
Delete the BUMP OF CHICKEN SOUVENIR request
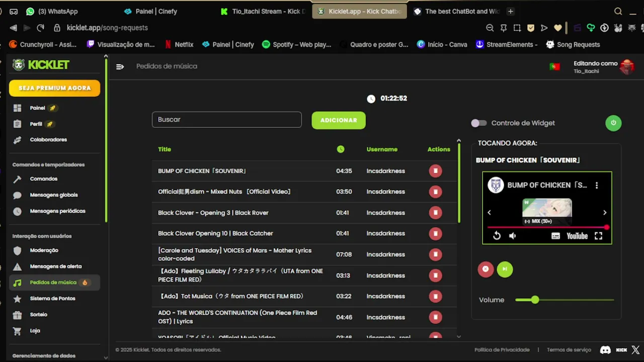(x=435, y=171)
